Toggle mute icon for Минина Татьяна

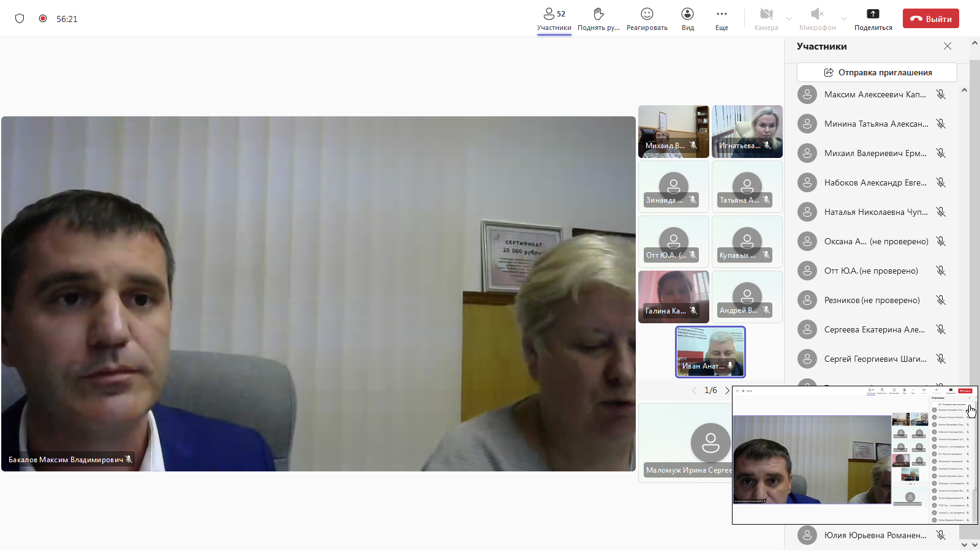point(941,124)
